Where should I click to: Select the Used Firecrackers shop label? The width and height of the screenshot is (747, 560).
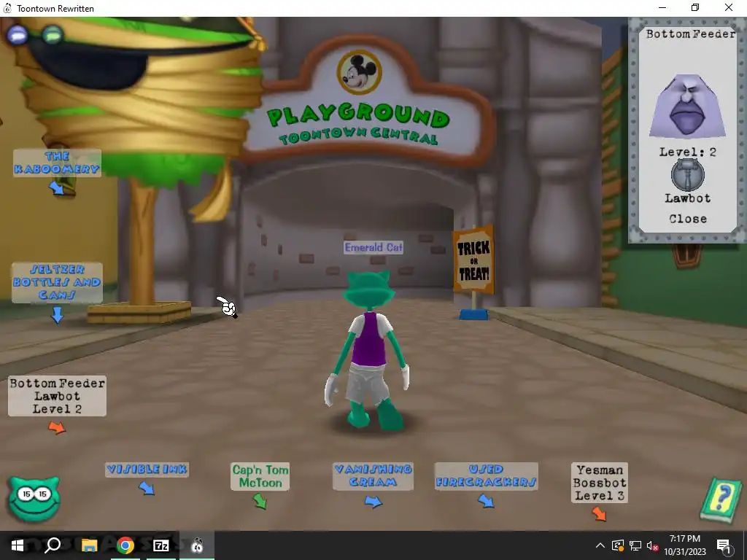click(487, 475)
